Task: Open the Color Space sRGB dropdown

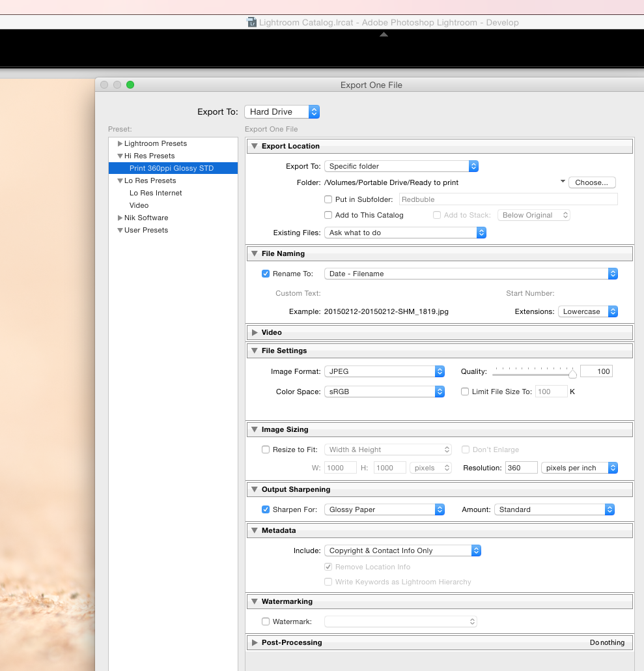Action: (x=384, y=392)
